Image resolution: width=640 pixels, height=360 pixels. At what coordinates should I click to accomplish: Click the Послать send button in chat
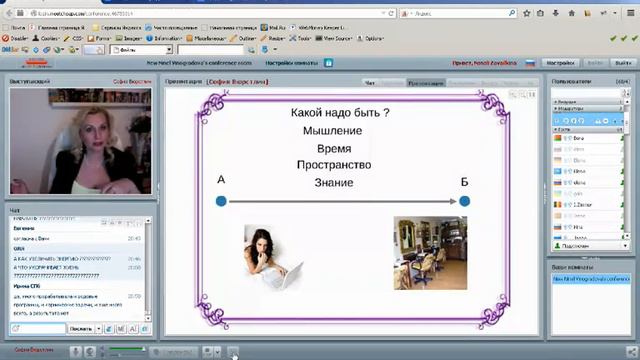[x=81, y=329]
